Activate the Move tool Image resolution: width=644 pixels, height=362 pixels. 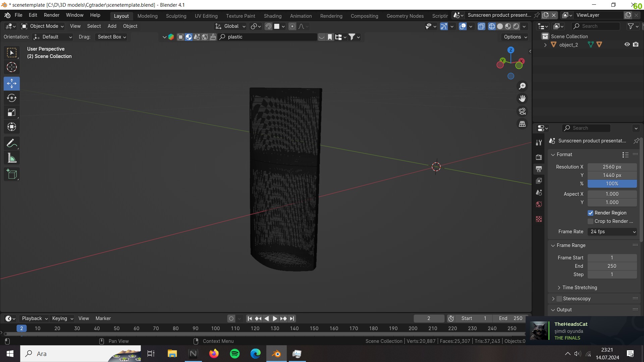(x=12, y=83)
